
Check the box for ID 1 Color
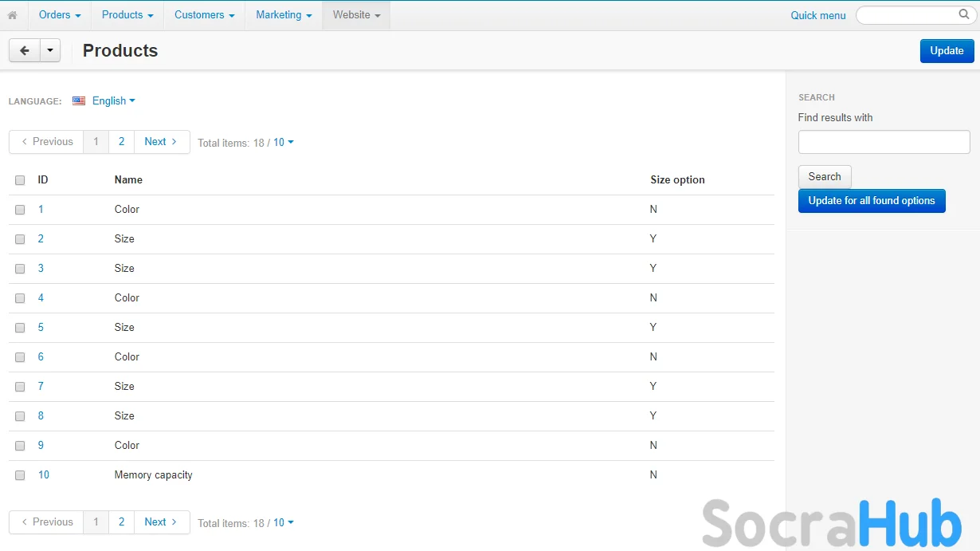click(x=20, y=210)
